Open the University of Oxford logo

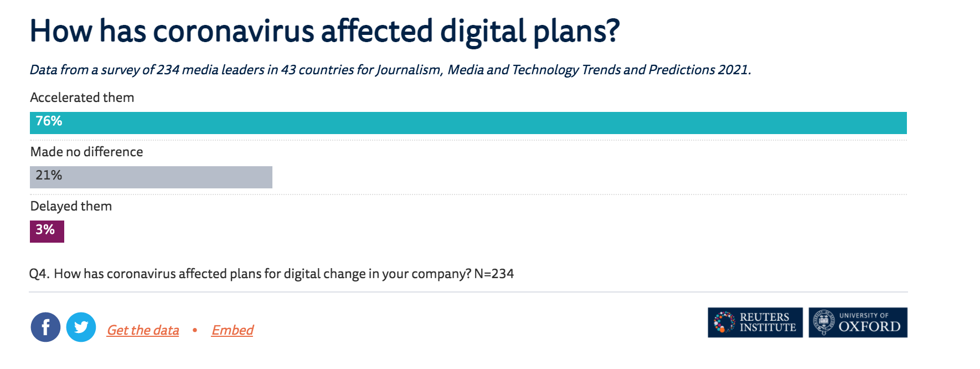[858, 322]
